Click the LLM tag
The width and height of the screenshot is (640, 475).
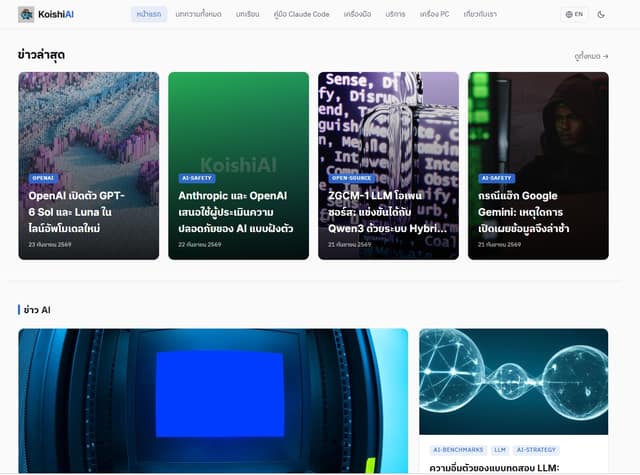tap(500, 450)
